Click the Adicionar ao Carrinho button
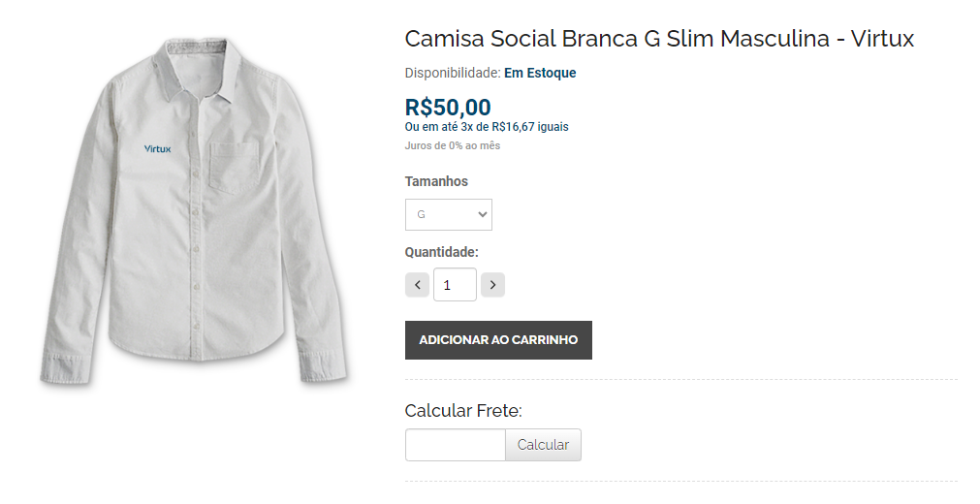 (x=498, y=340)
